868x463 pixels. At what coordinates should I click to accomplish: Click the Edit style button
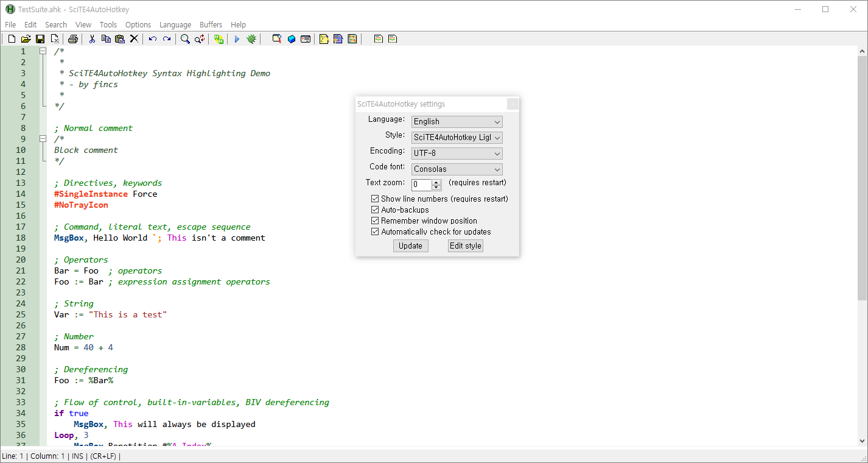click(x=466, y=246)
